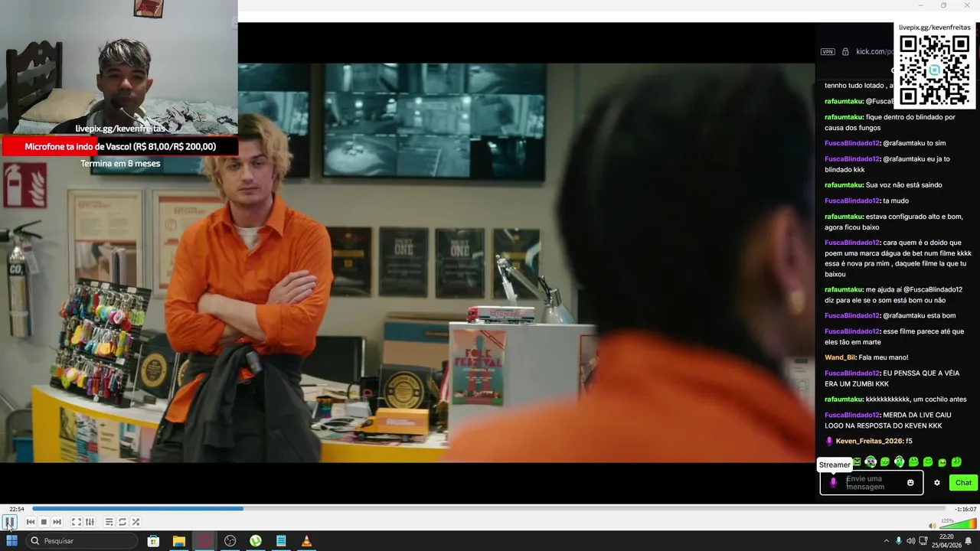Viewport: 980px width, 551px height.
Task: Open the Windows Start menu
Action: 11,541
